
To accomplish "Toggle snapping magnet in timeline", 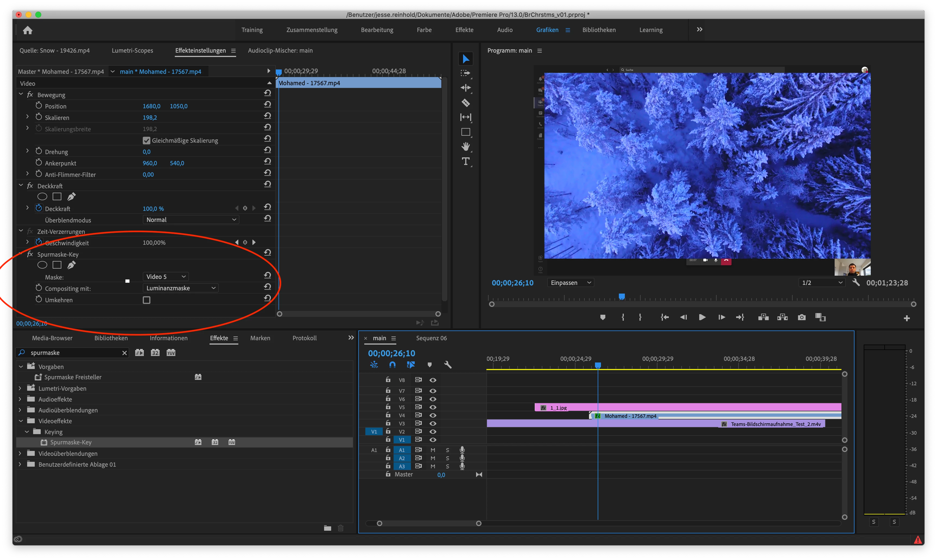I will click(392, 365).
